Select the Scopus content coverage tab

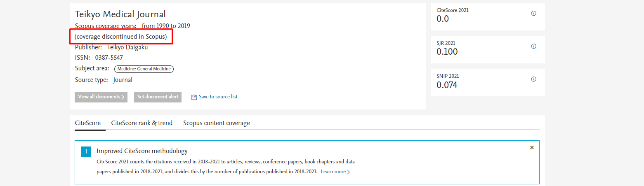point(217,123)
